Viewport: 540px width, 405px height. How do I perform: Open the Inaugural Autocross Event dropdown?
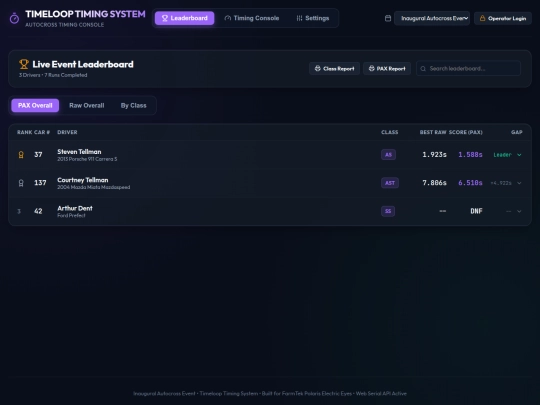pyautogui.click(x=432, y=18)
